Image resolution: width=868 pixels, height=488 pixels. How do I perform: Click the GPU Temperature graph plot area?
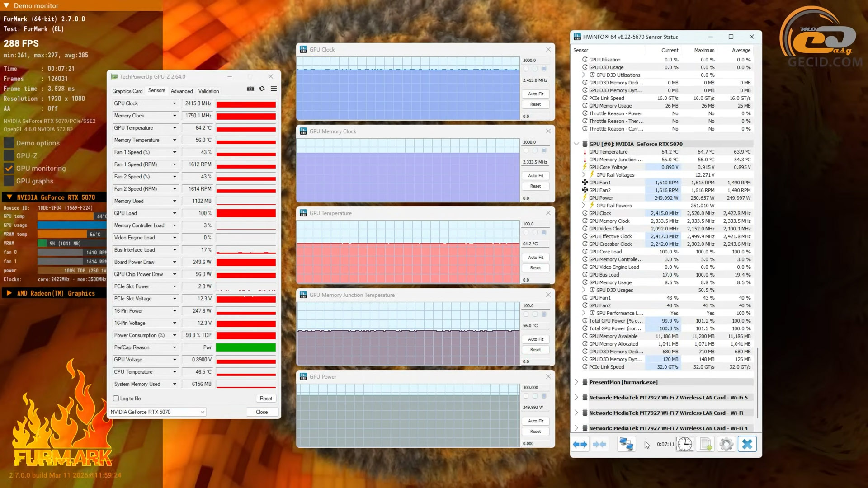[x=408, y=252]
